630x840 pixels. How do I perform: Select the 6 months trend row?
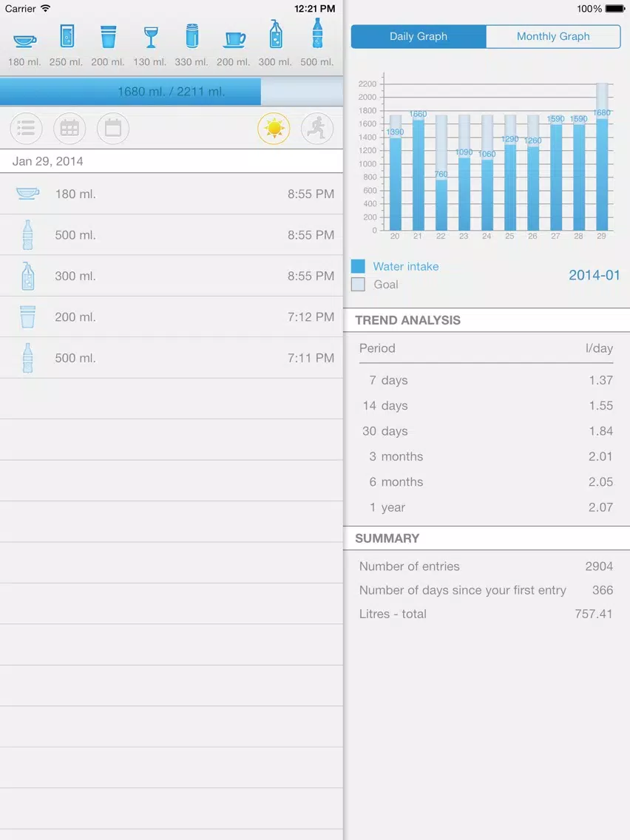[x=487, y=482]
